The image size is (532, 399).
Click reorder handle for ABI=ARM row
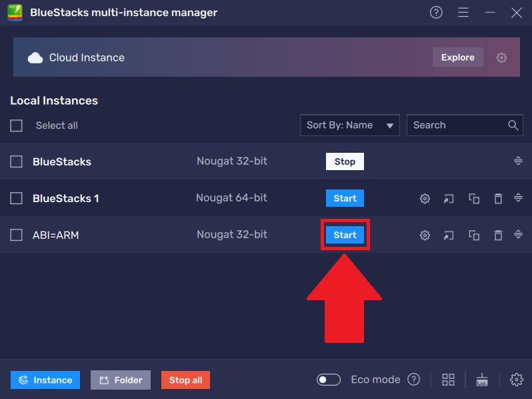click(518, 234)
